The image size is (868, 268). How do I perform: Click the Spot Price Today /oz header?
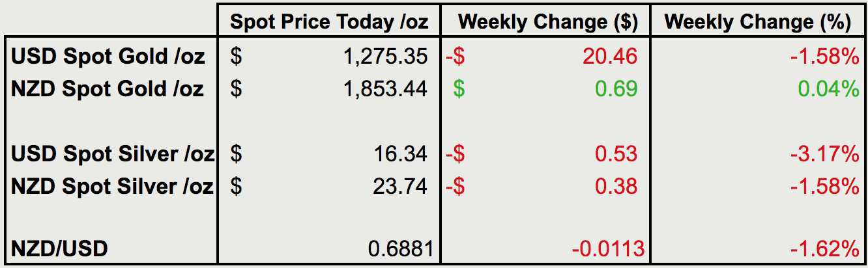click(330, 22)
